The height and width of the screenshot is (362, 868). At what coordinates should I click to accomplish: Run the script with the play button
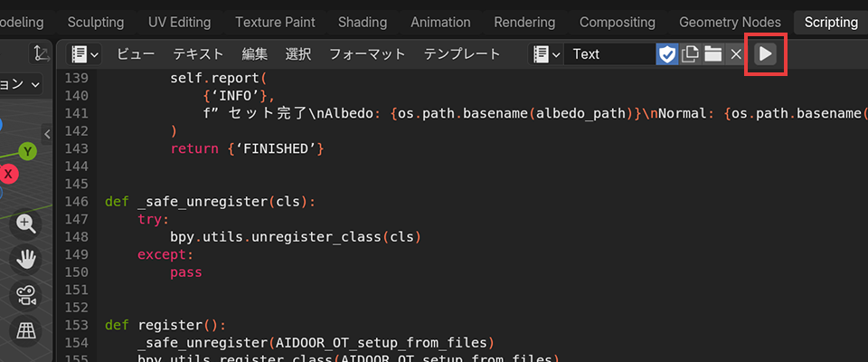click(x=765, y=54)
